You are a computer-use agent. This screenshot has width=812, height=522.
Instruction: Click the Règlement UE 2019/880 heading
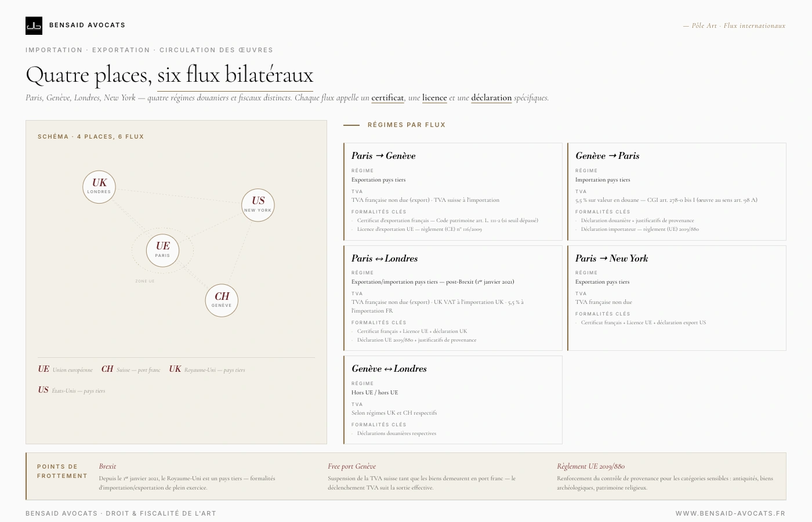coord(590,466)
